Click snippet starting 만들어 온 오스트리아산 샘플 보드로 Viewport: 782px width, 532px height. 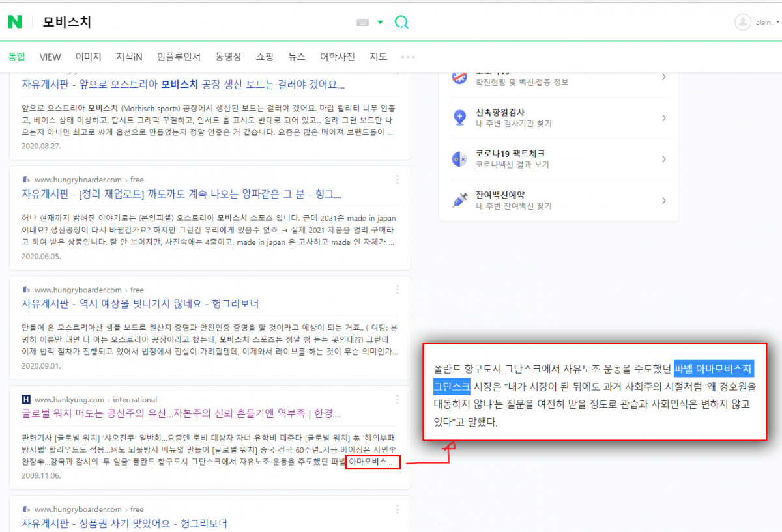pyautogui.click(x=210, y=339)
